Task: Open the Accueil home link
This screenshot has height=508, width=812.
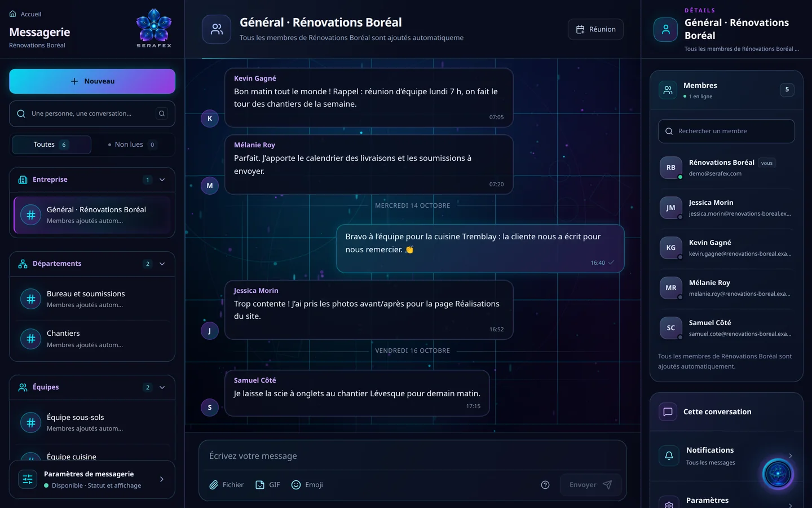Action: click(25, 14)
